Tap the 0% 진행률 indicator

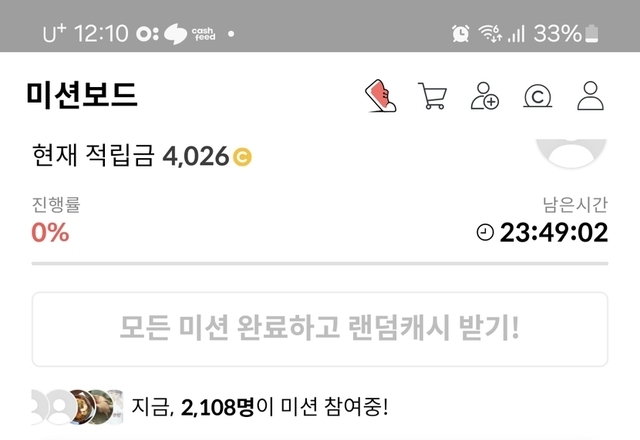tap(50, 233)
